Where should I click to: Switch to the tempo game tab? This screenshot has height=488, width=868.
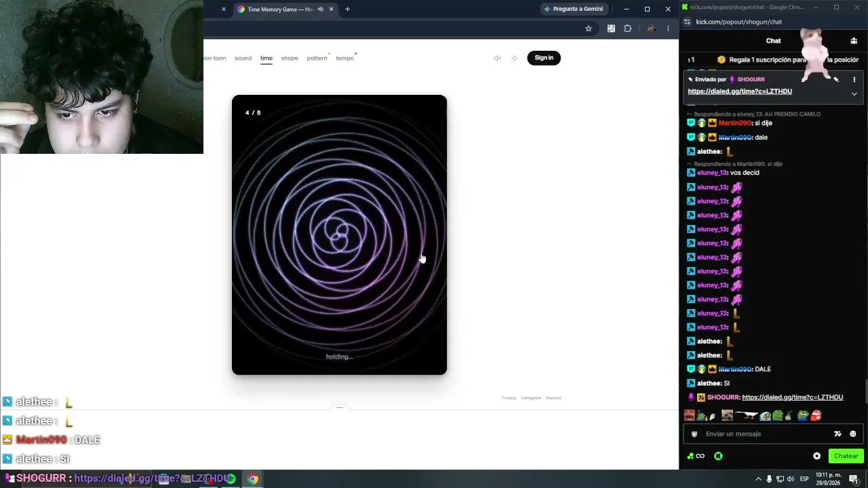[344, 58]
